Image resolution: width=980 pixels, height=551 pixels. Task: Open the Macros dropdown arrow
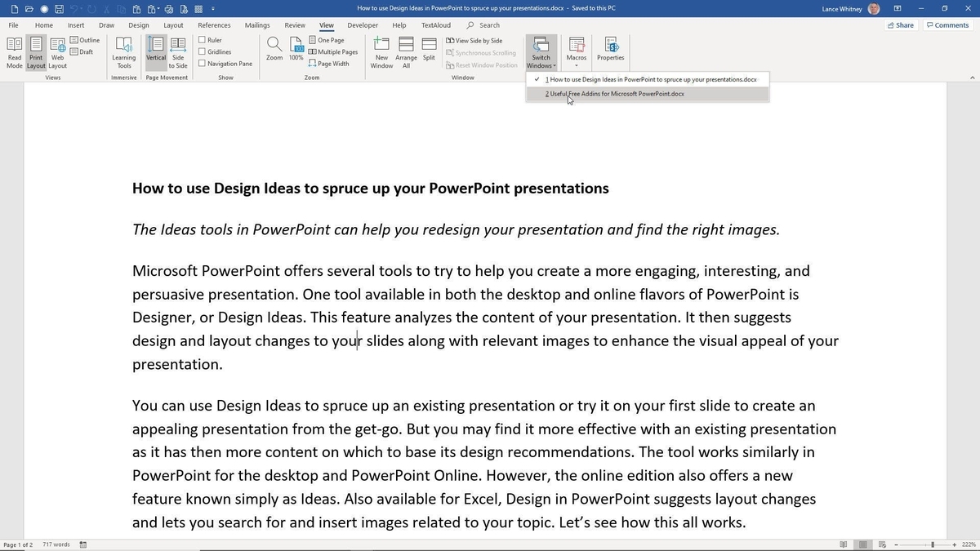pyautogui.click(x=577, y=65)
